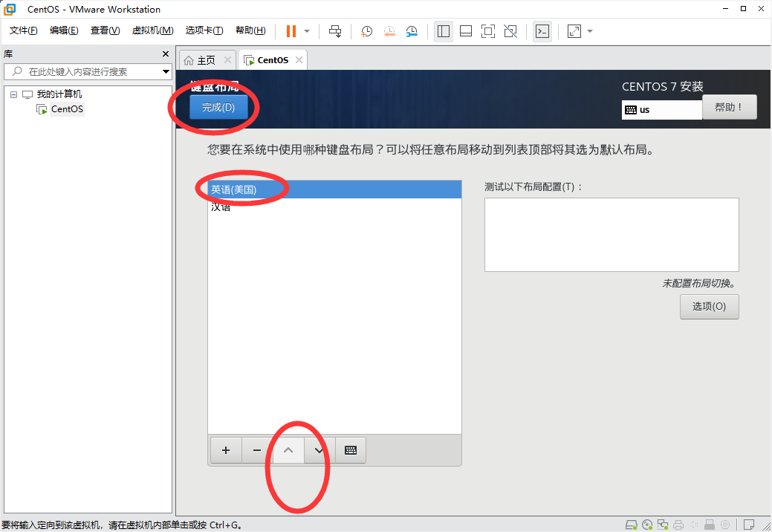
Task: Open the 帮助(H) menu
Action: 250,30
